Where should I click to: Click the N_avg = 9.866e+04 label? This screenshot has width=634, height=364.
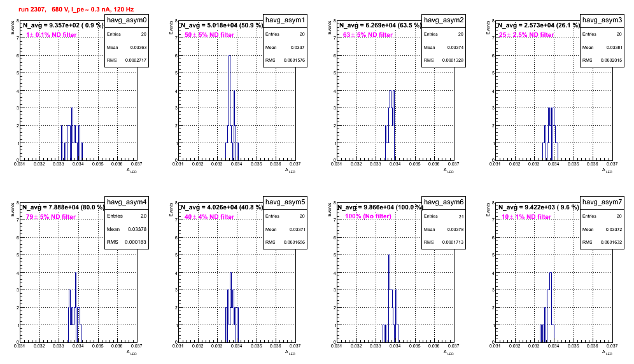[x=380, y=207]
